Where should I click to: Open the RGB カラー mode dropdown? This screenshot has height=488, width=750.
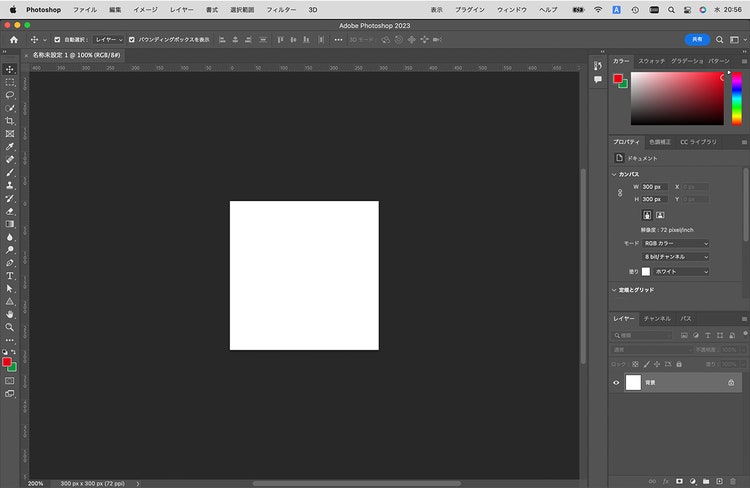[x=676, y=244]
